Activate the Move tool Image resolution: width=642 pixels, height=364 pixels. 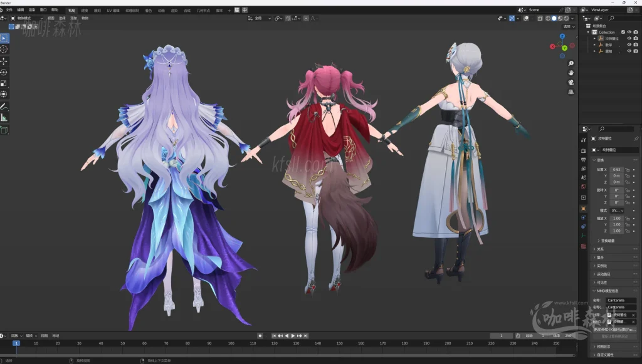(x=4, y=61)
